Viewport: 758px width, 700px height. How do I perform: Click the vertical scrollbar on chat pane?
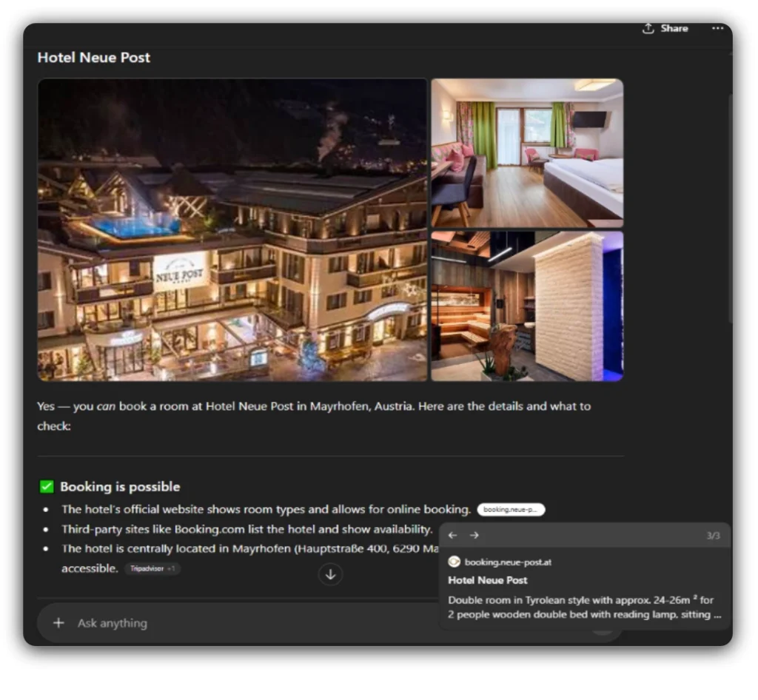click(x=729, y=207)
